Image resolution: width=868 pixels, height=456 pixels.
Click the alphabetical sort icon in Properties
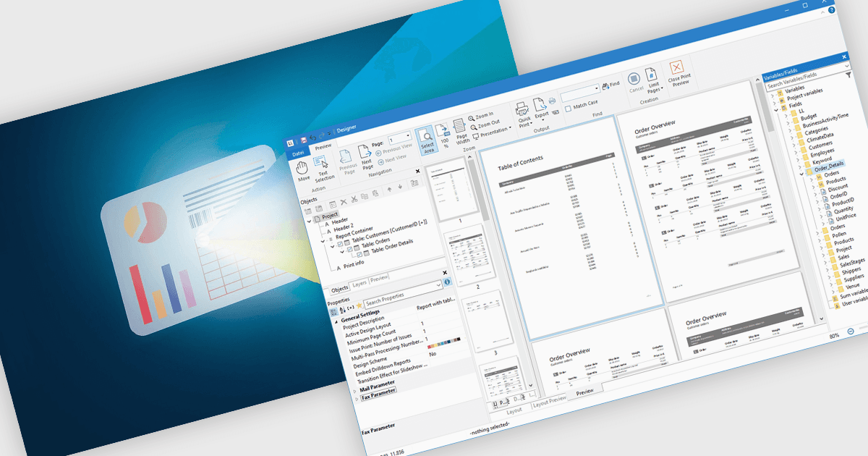[342, 310]
